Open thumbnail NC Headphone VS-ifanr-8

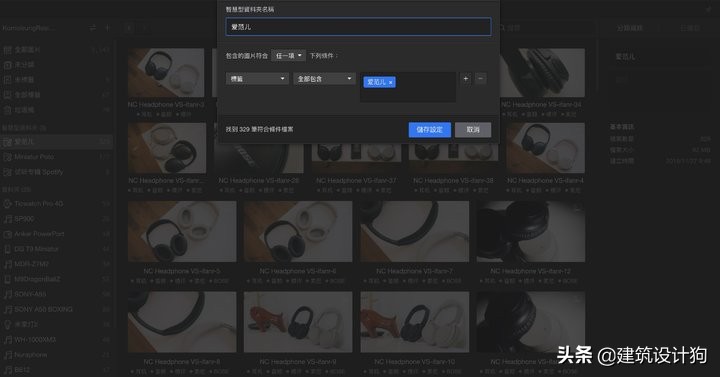pos(182,322)
